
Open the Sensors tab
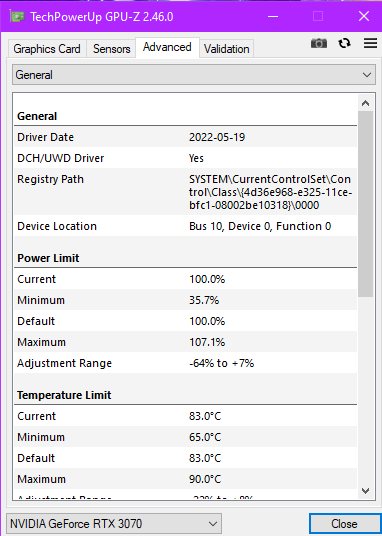[111, 49]
